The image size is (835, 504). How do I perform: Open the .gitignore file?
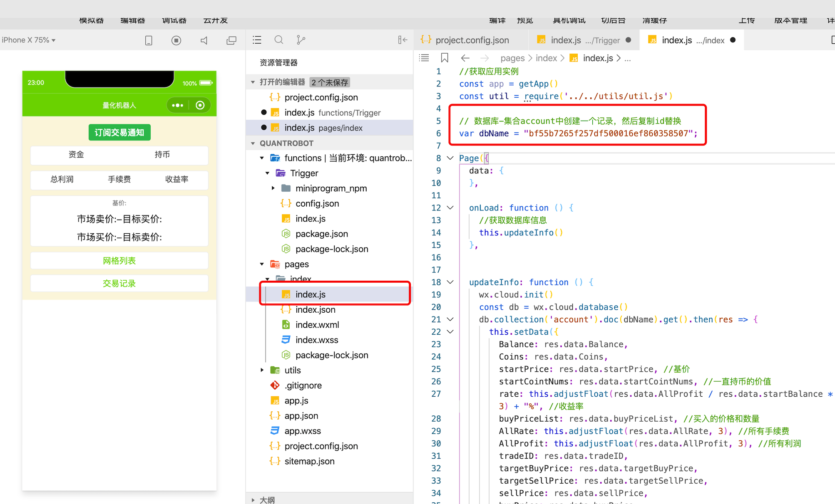pos(330,385)
